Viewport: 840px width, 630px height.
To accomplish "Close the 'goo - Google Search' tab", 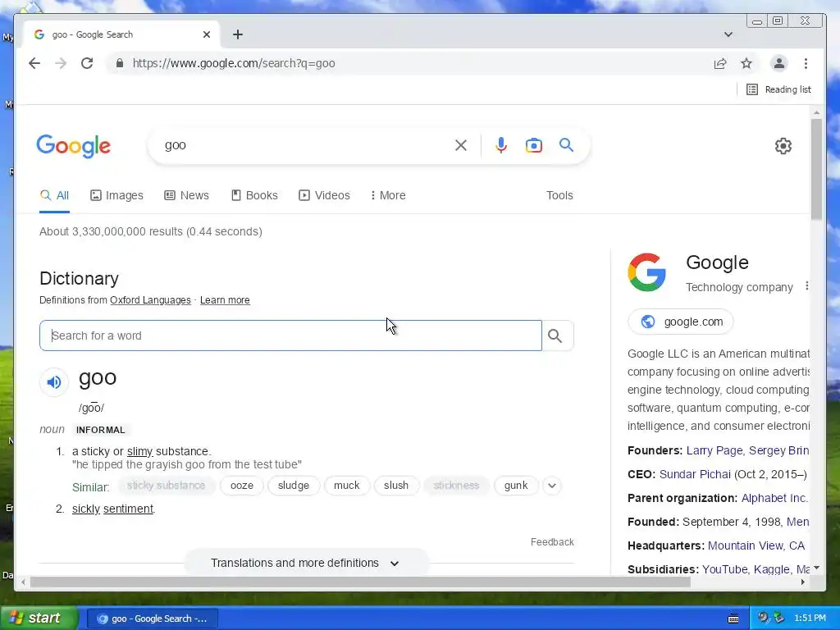I will 207,34.
